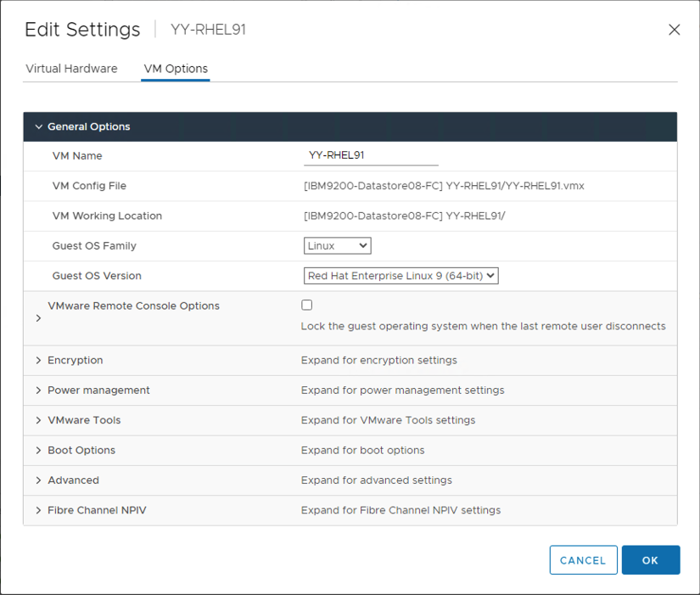Viewport: 700px width, 595px height.
Task: Click 'Expand for boot options' text
Action: [362, 450]
